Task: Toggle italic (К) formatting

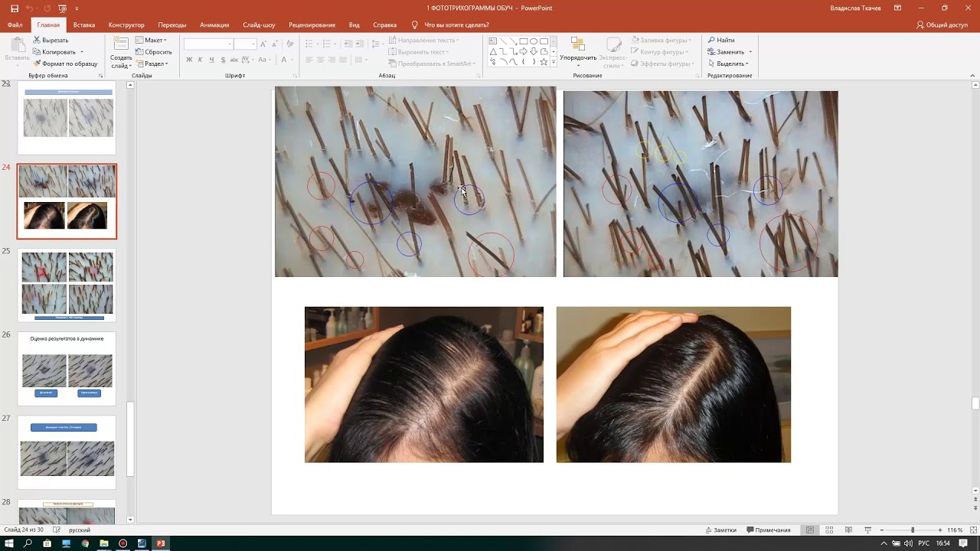Action: tap(200, 60)
